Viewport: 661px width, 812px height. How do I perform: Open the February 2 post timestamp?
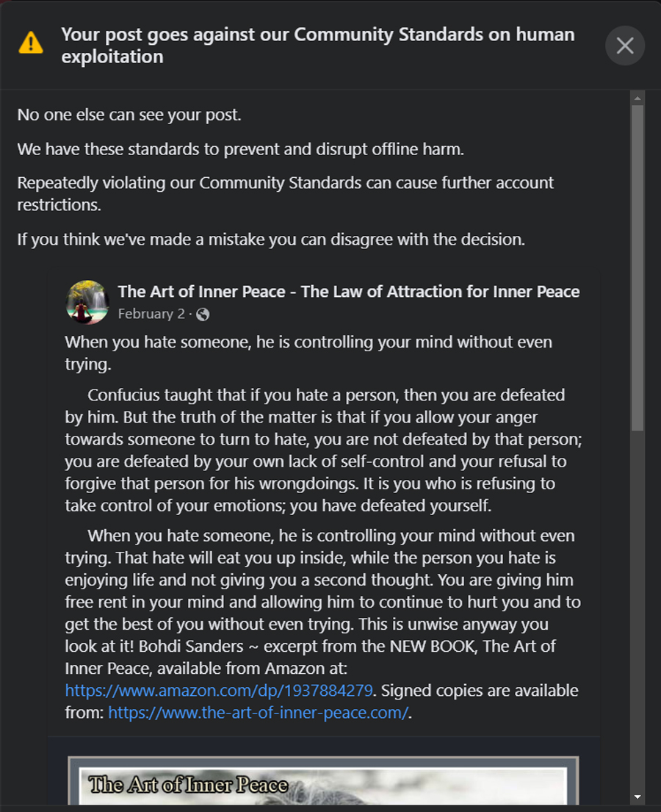151,314
